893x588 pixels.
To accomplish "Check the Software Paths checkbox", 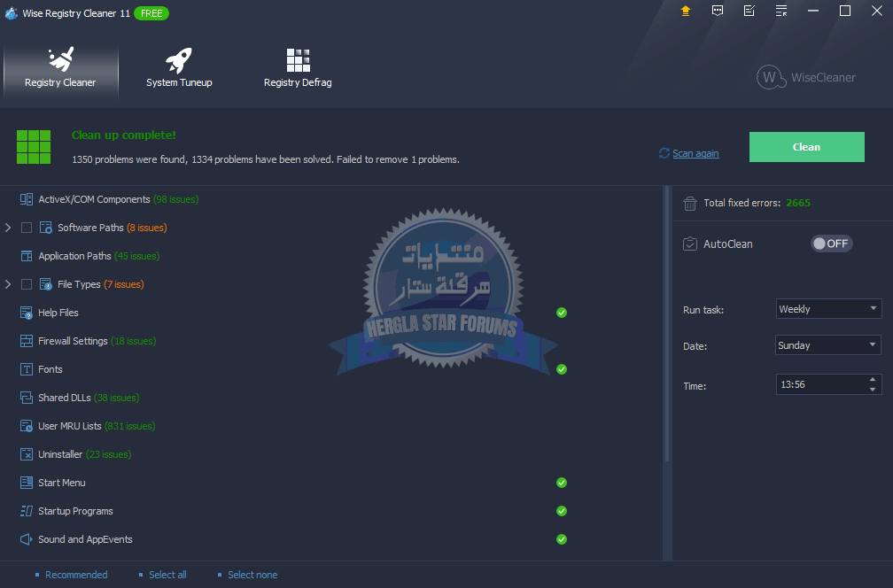I will point(27,228).
